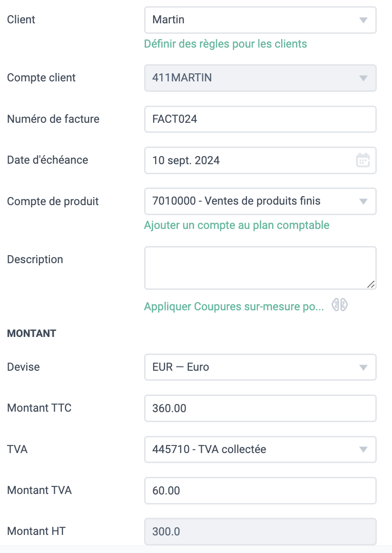The height and width of the screenshot is (553, 392).
Task: Click the Date d'échéance date field
Action: tap(260, 160)
